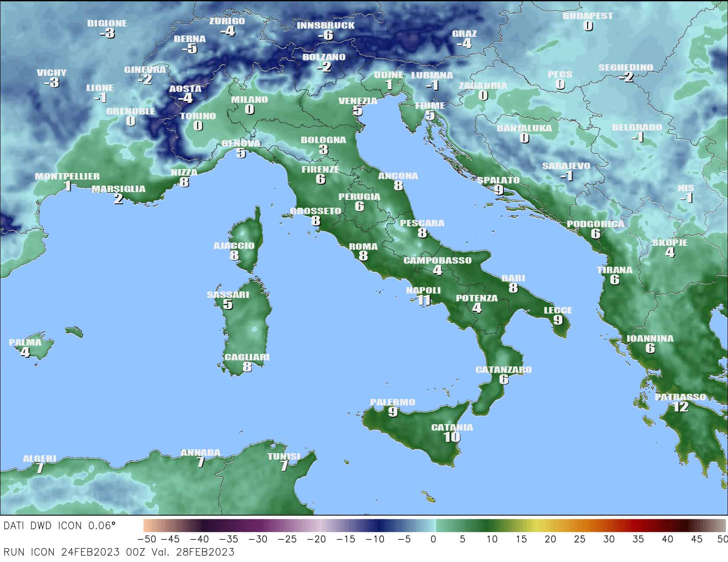Click the IOANNINA city label

point(650,339)
